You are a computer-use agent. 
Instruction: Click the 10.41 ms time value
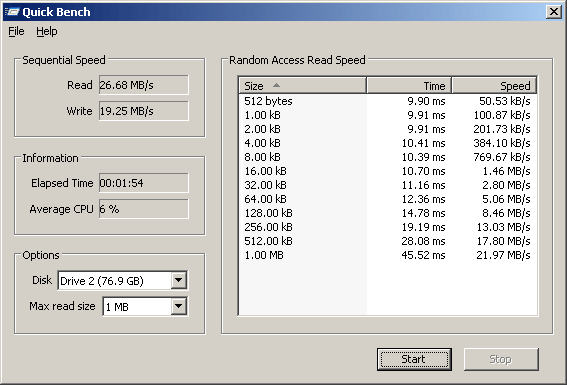[x=423, y=143]
